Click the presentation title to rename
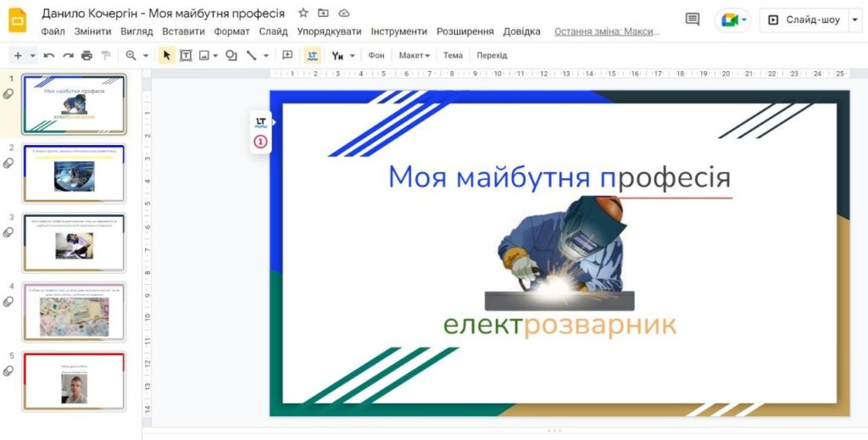Viewport: 868px width, 440px height. pos(164,14)
